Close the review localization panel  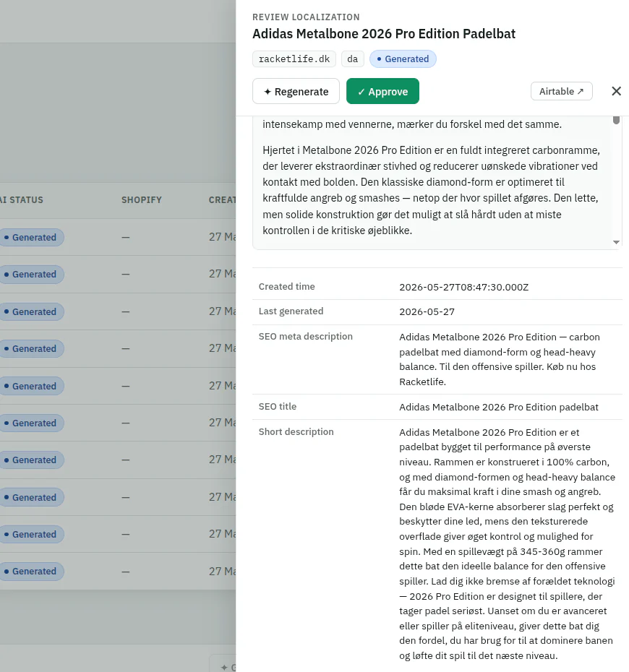point(616,91)
